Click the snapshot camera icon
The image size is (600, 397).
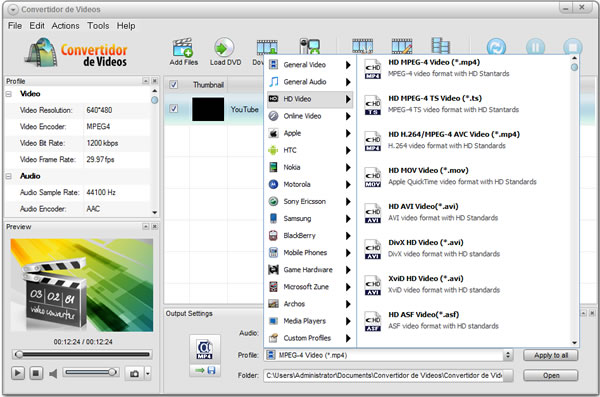pyautogui.click(x=134, y=373)
